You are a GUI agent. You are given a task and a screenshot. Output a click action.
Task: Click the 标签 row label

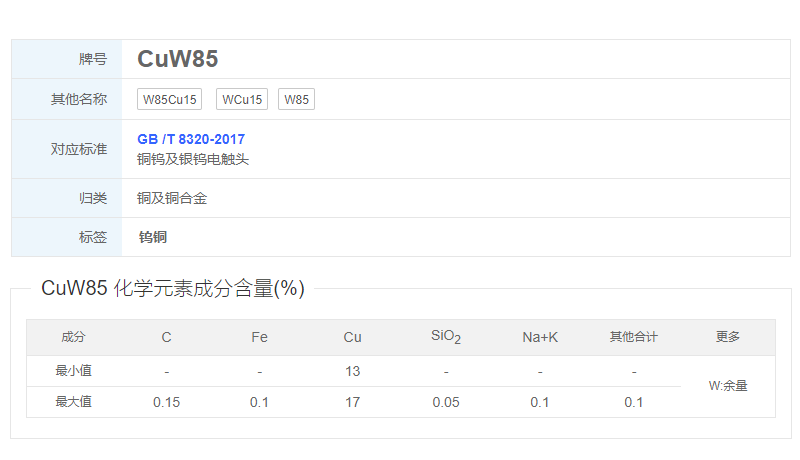tap(93, 237)
